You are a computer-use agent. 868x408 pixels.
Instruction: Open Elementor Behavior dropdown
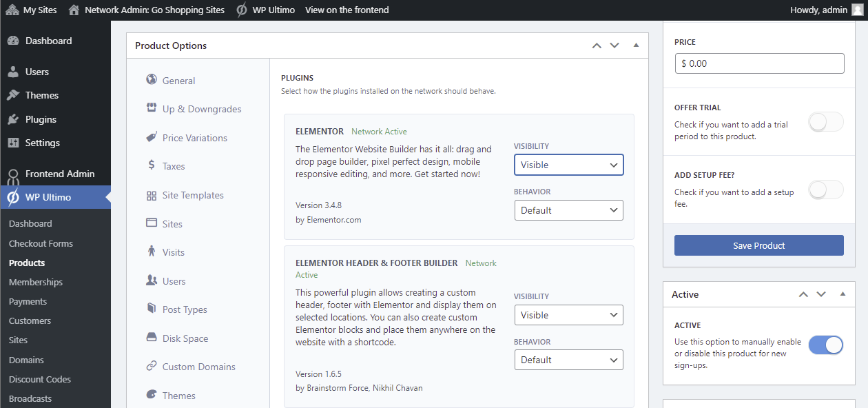click(568, 210)
